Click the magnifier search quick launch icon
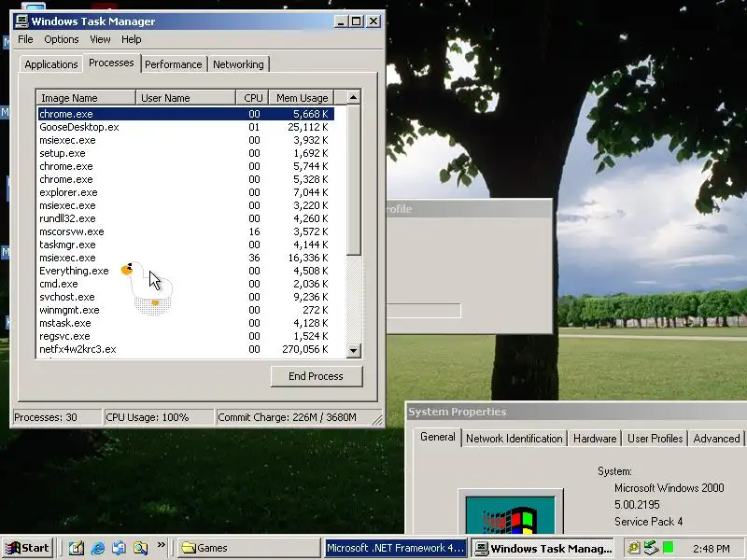 140,548
